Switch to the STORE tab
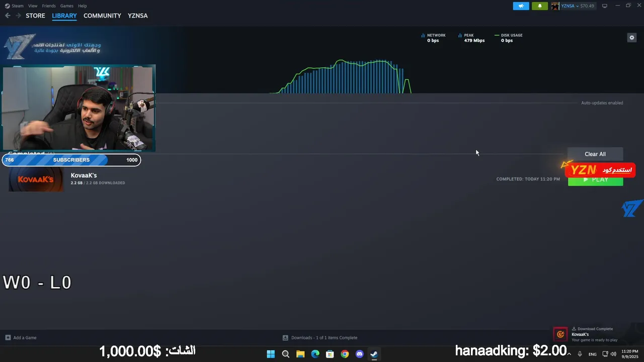This screenshot has width=644, height=362. 35,16
